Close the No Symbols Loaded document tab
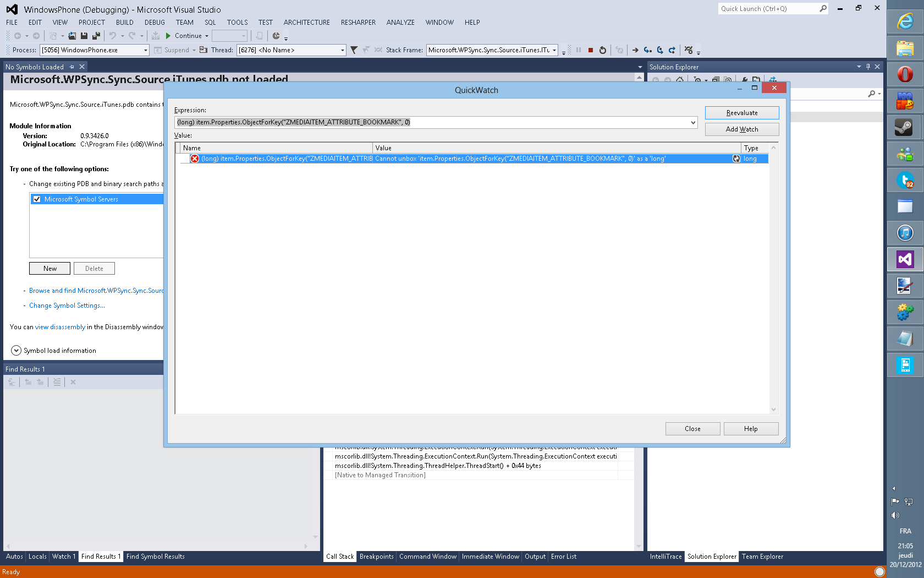 [x=82, y=67]
